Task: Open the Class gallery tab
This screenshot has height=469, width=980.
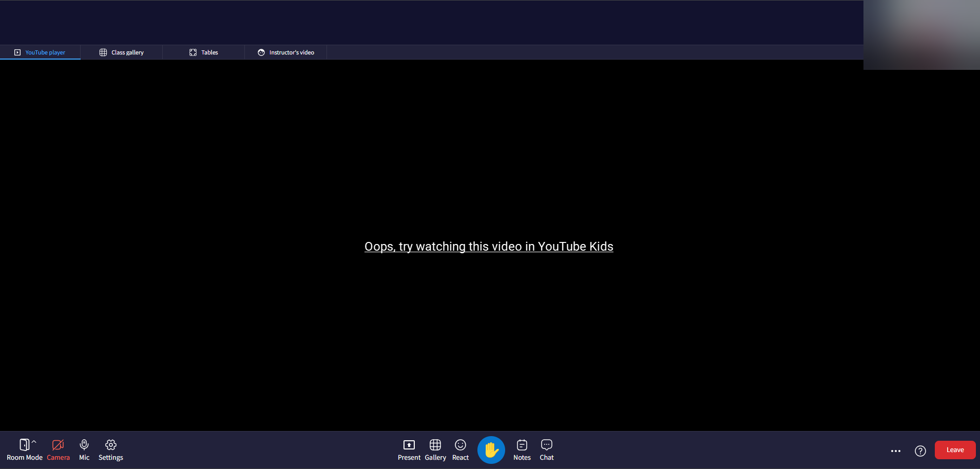Action: pyautogui.click(x=122, y=52)
